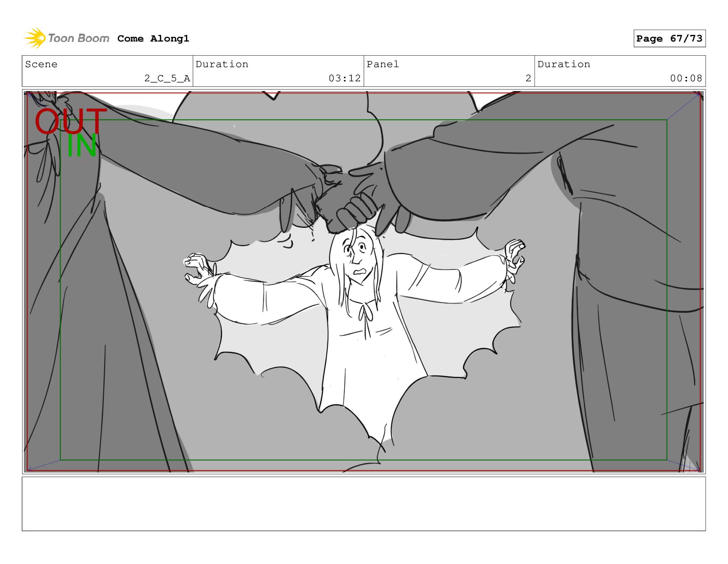Click the 'Scene' header label

tap(41, 64)
